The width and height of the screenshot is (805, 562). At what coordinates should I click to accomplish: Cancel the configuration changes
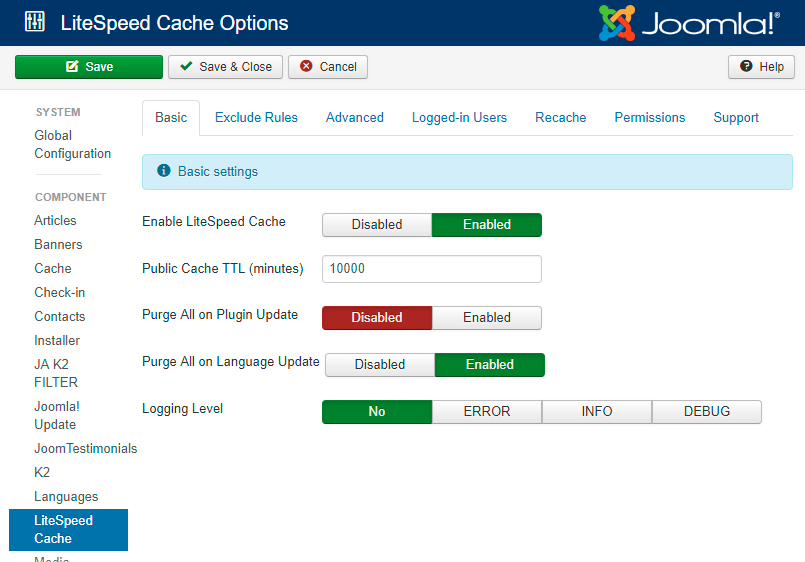click(328, 67)
